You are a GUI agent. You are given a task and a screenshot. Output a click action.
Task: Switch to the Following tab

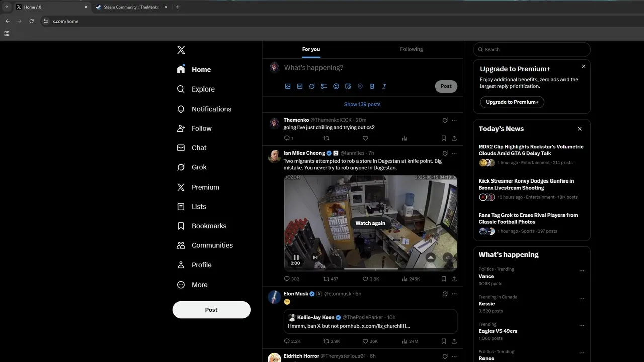(412, 49)
